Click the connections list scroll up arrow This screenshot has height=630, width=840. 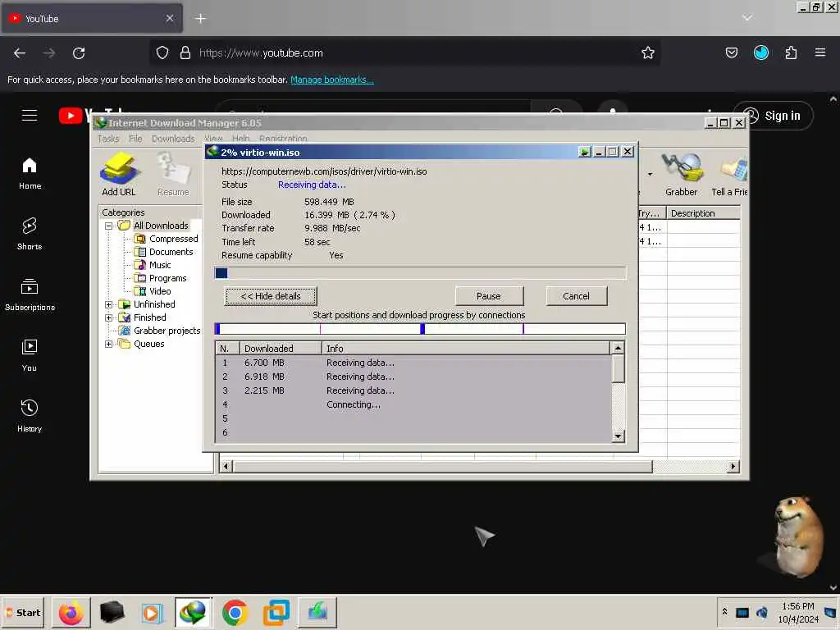click(618, 348)
